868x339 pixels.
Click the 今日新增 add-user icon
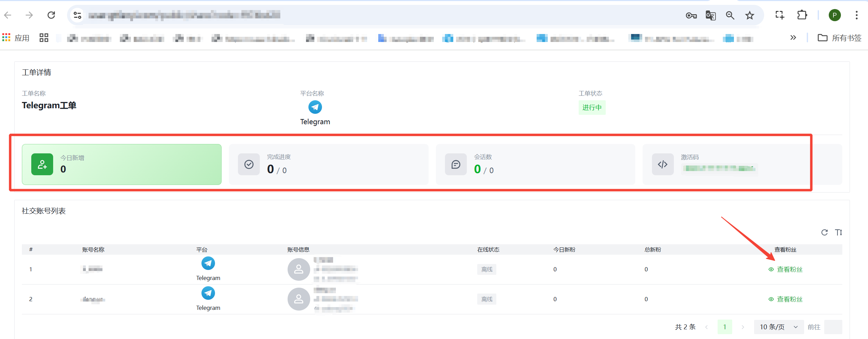coord(42,164)
